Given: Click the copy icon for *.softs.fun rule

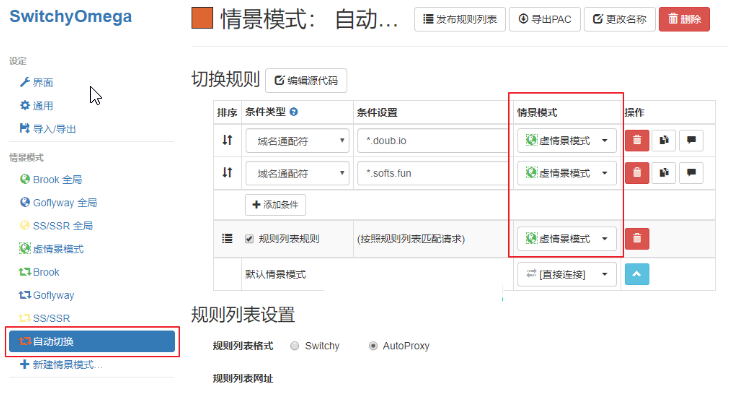Looking at the screenshot, I should click(664, 172).
